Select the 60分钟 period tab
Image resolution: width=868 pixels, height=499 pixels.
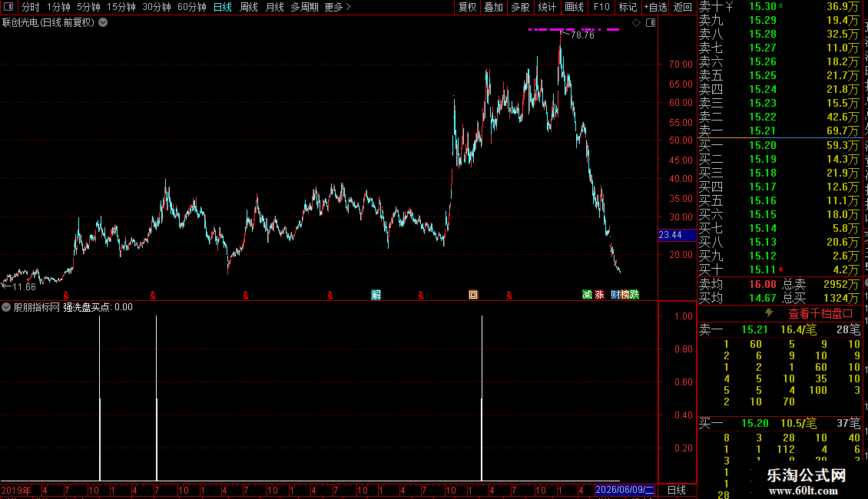click(191, 7)
